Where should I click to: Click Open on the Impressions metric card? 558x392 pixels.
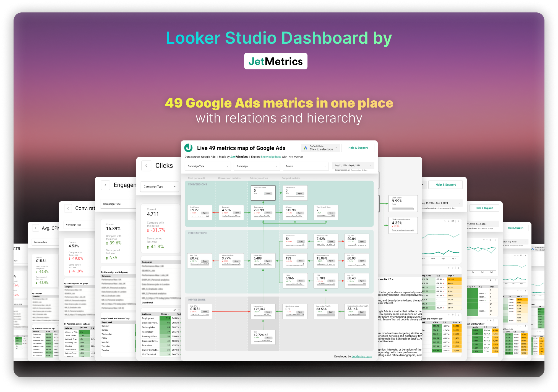(x=268, y=312)
